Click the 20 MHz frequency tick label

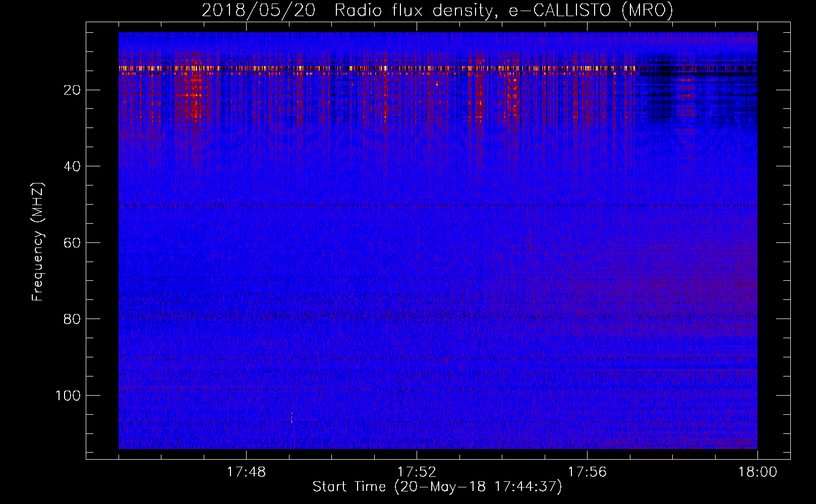[72, 90]
